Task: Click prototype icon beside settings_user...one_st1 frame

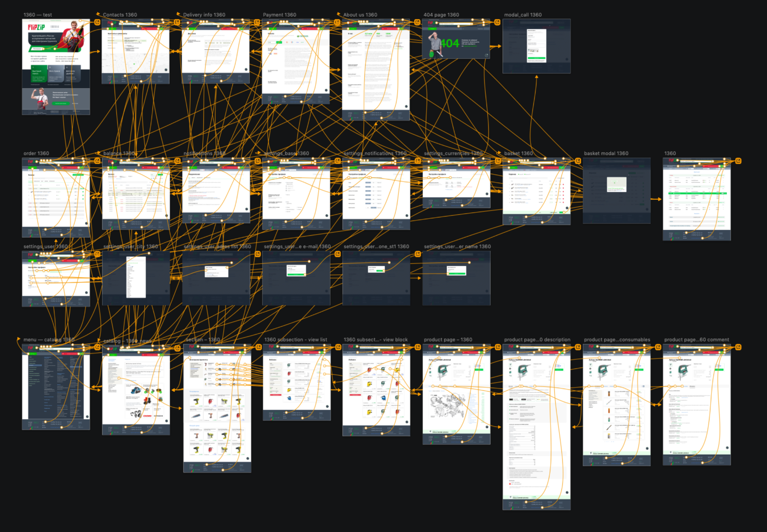Action: click(x=418, y=254)
